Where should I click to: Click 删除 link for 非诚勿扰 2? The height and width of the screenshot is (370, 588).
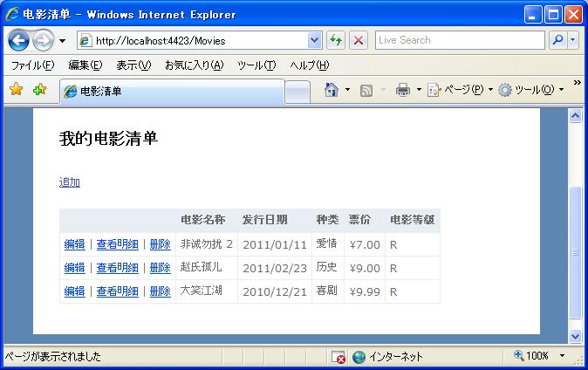(161, 244)
